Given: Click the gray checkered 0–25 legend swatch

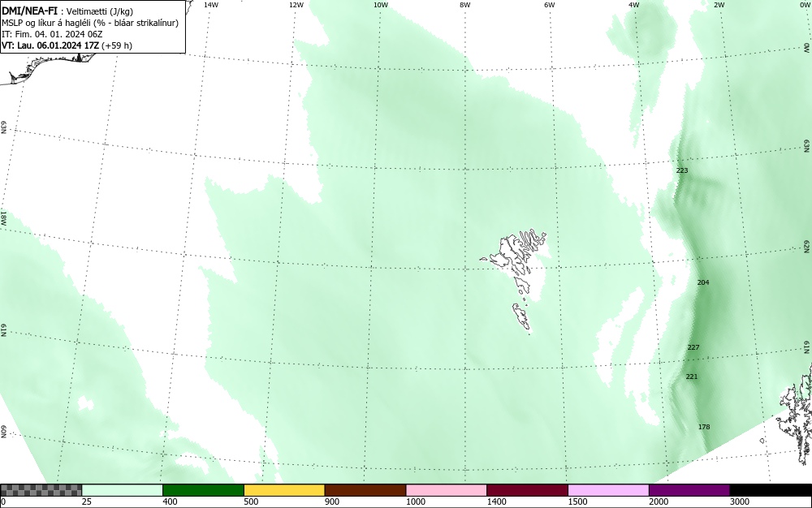Looking at the screenshot, I should tap(41, 490).
